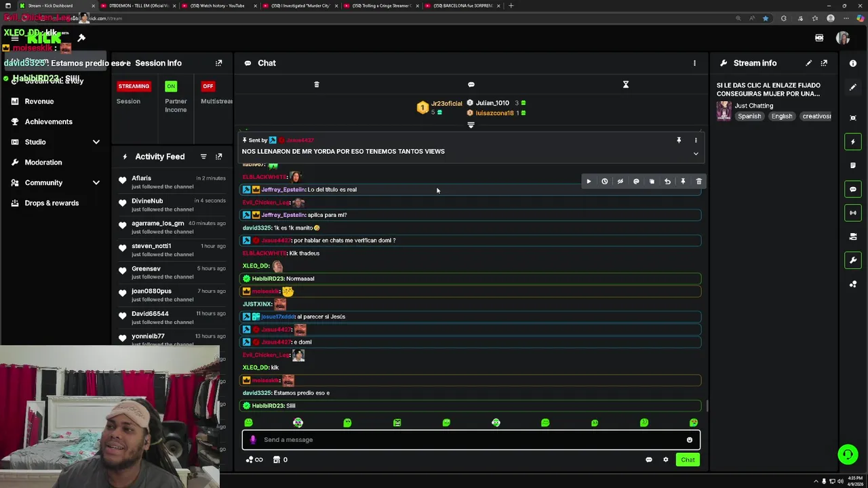Pop out the Session Info panel
The image size is (868, 488).
pyautogui.click(x=218, y=63)
